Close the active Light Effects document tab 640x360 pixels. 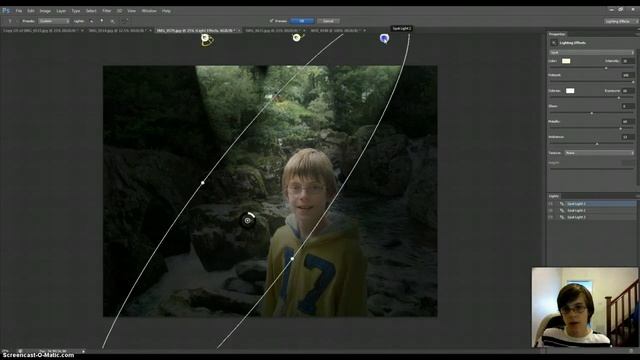tap(239, 31)
